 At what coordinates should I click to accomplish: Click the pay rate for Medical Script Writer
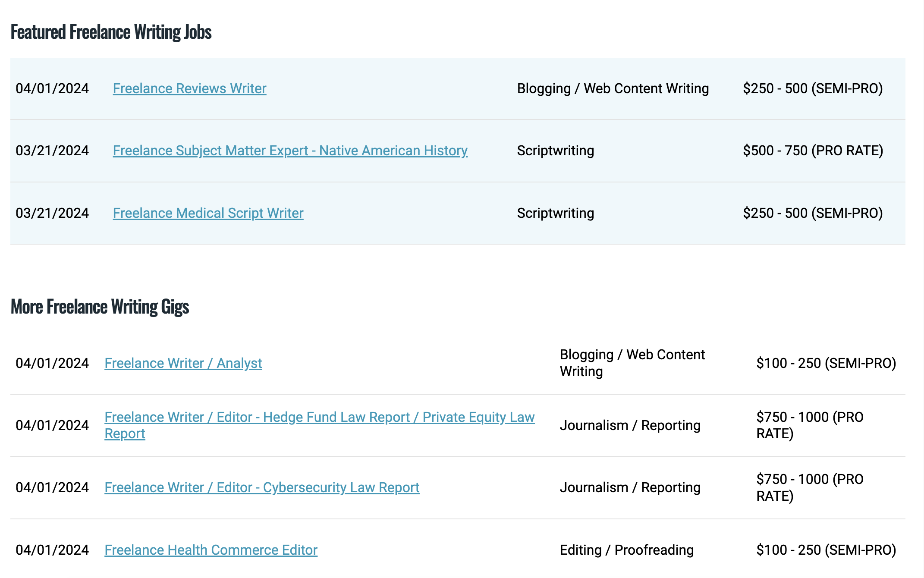[813, 213]
